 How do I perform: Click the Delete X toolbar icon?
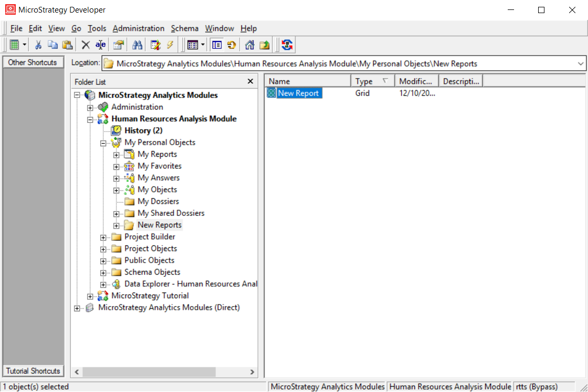pos(85,45)
